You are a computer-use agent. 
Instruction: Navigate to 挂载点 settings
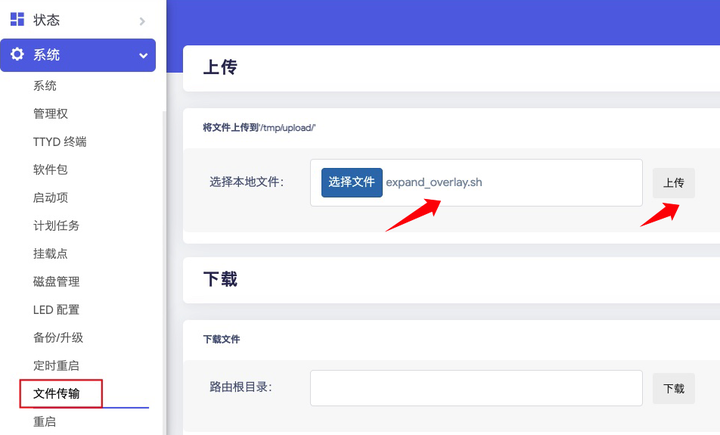[x=50, y=254]
